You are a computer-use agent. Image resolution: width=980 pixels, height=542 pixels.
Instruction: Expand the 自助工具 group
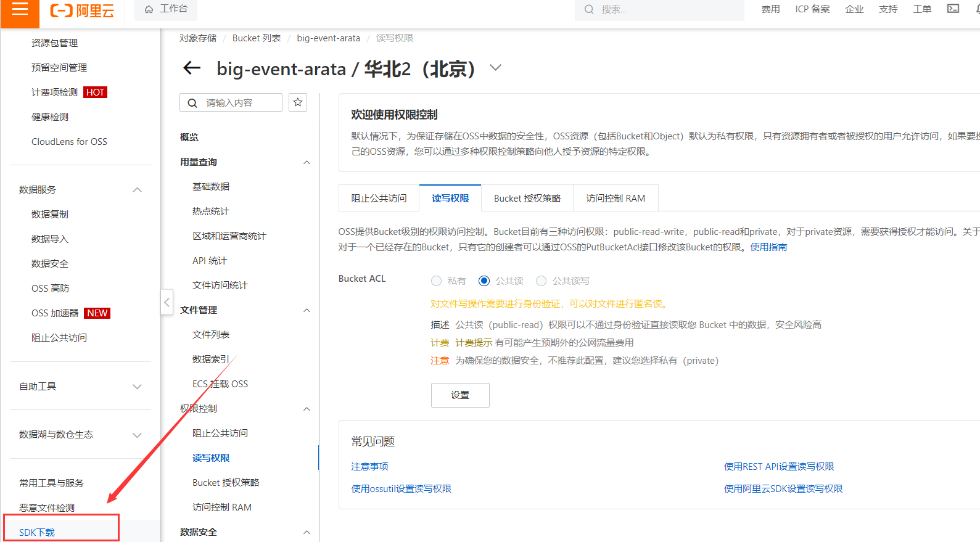[138, 387]
